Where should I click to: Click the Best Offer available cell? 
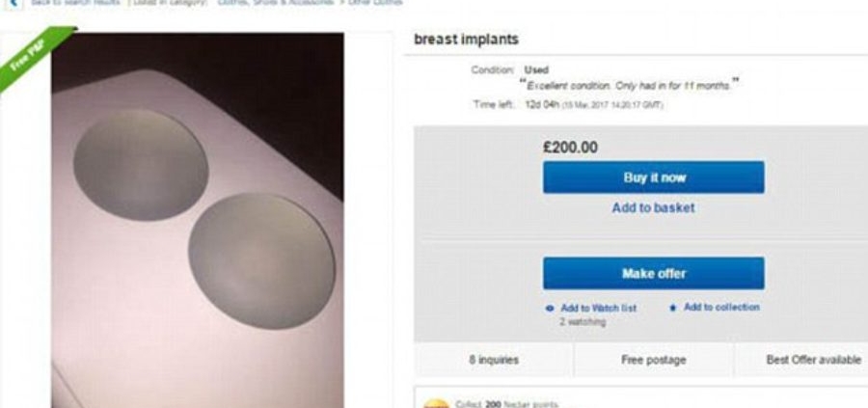[813, 360]
